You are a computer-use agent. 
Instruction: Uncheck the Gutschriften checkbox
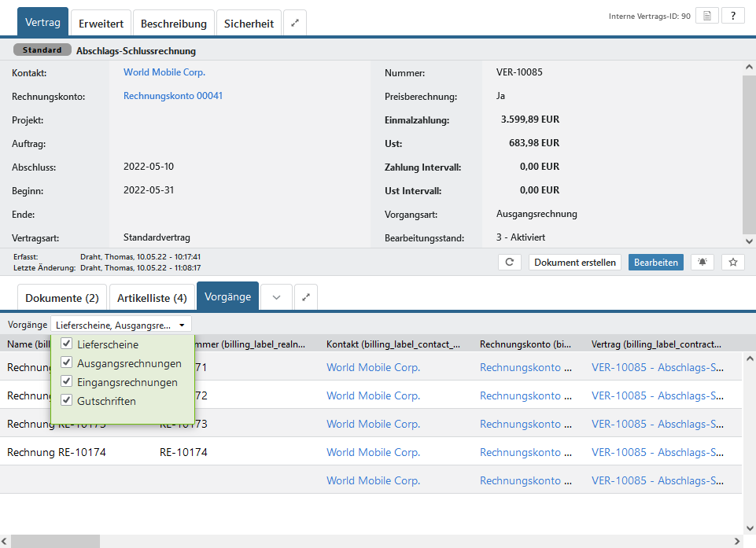click(67, 401)
